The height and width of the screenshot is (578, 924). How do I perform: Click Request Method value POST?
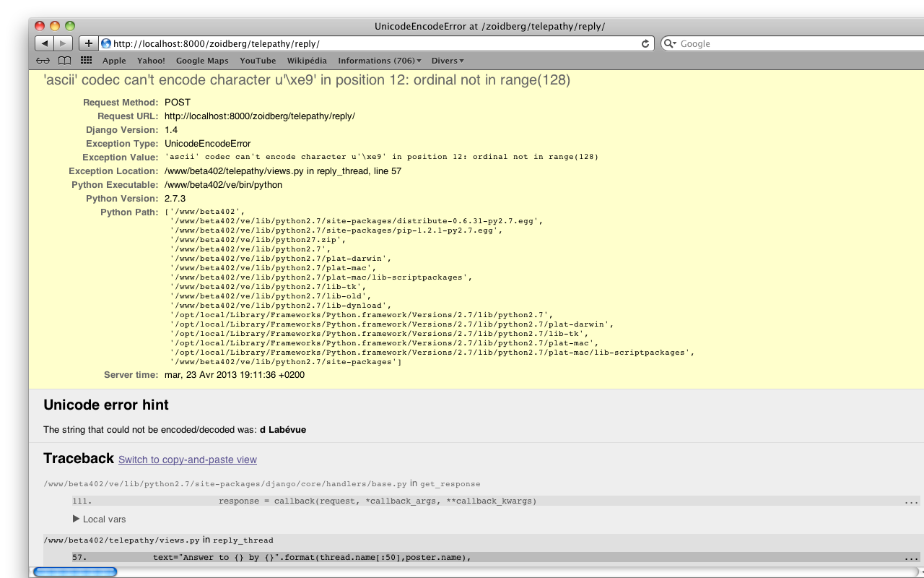pyautogui.click(x=178, y=103)
